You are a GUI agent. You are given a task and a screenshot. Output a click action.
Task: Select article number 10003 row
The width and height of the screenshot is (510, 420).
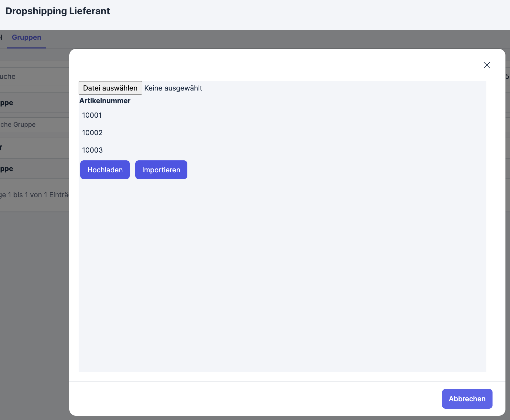pos(92,150)
